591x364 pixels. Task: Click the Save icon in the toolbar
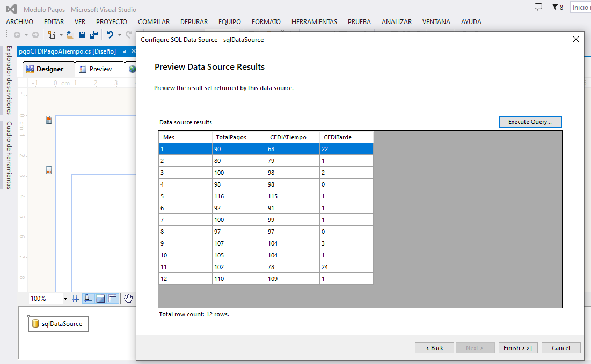(x=82, y=35)
